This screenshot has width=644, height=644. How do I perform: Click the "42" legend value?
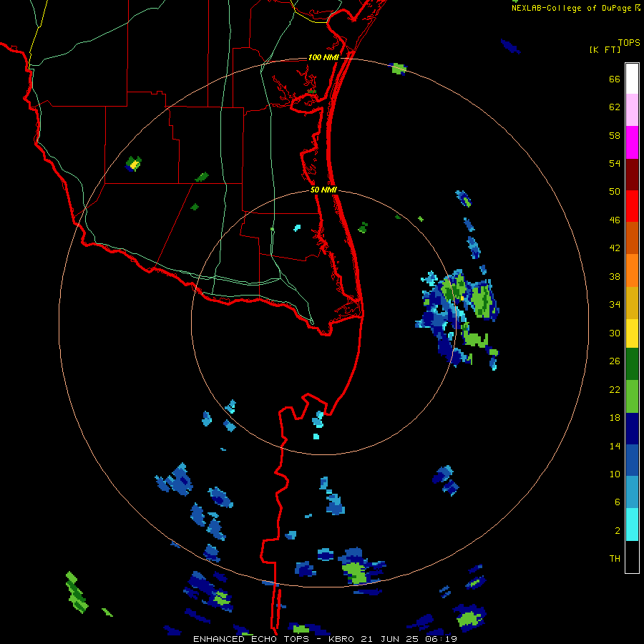pyautogui.click(x=615, y=248)
